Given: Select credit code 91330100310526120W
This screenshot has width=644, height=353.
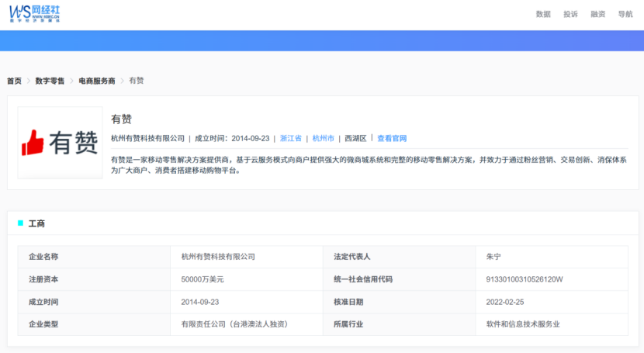Looking at the screenshot, I should pos(525,279).
